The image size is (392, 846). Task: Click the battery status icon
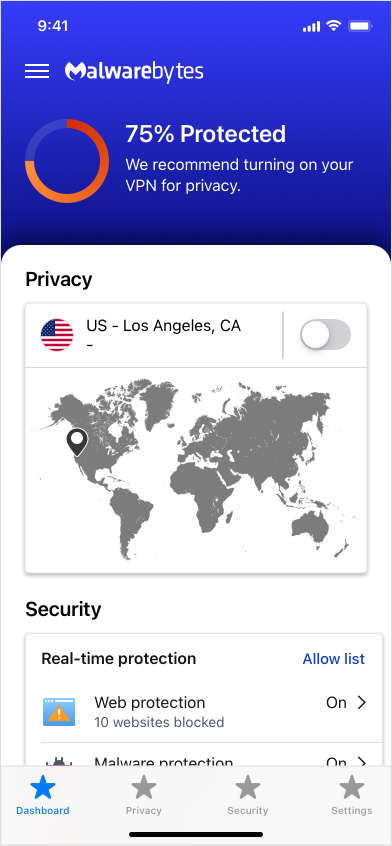click(360, 26)
